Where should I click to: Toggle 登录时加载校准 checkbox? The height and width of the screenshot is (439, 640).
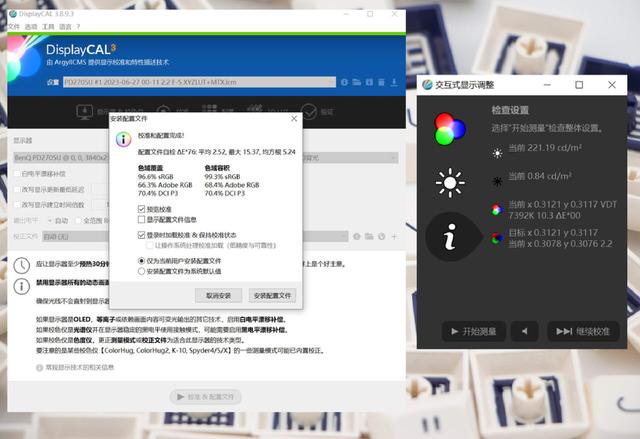tap(142, 235)
